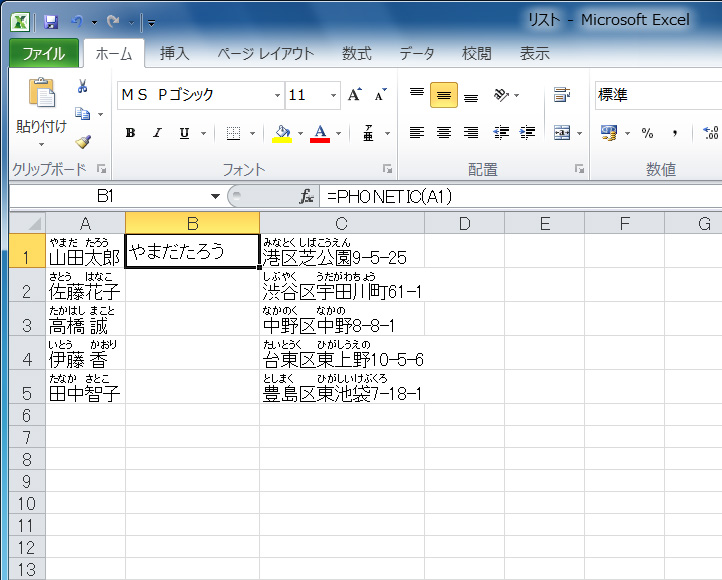Select cell C1 with 港区芝公園 address
The height and width of the screenshot is (580, 722).
pyautogui.click(x=341, y=252)
